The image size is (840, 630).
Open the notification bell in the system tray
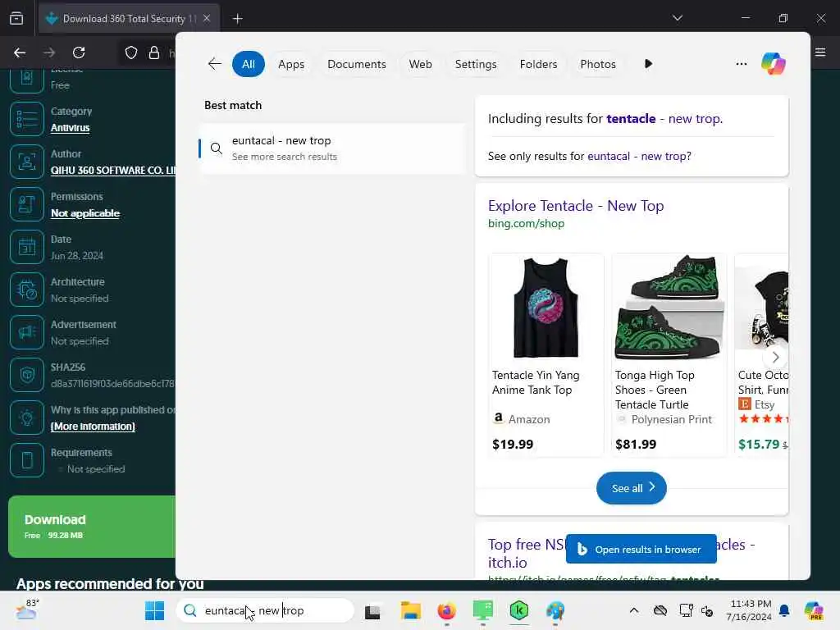(x=784, y=610)
